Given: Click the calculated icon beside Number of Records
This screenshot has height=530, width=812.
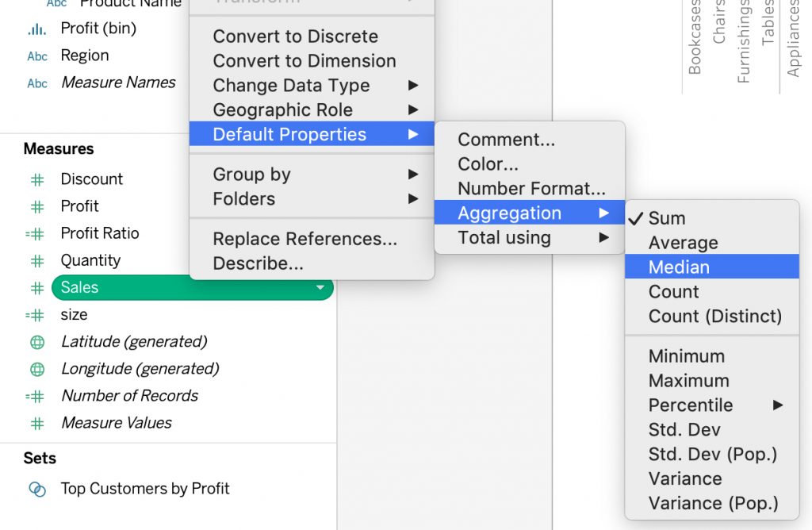Looking at the screenshot, I should click(35, 397).
